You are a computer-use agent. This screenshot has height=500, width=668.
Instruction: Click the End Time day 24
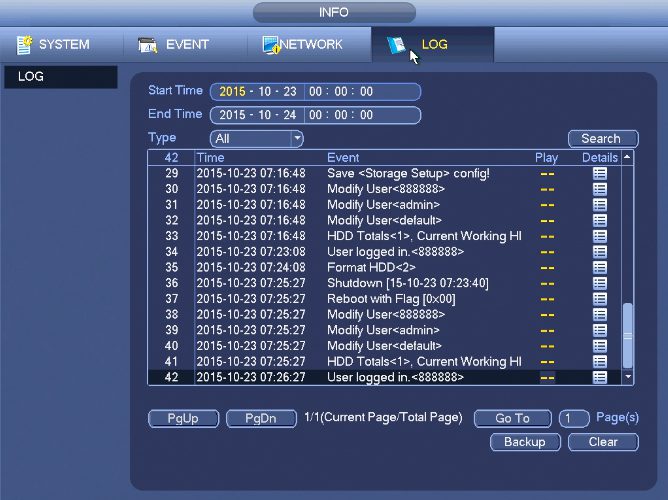pos(290,115)
